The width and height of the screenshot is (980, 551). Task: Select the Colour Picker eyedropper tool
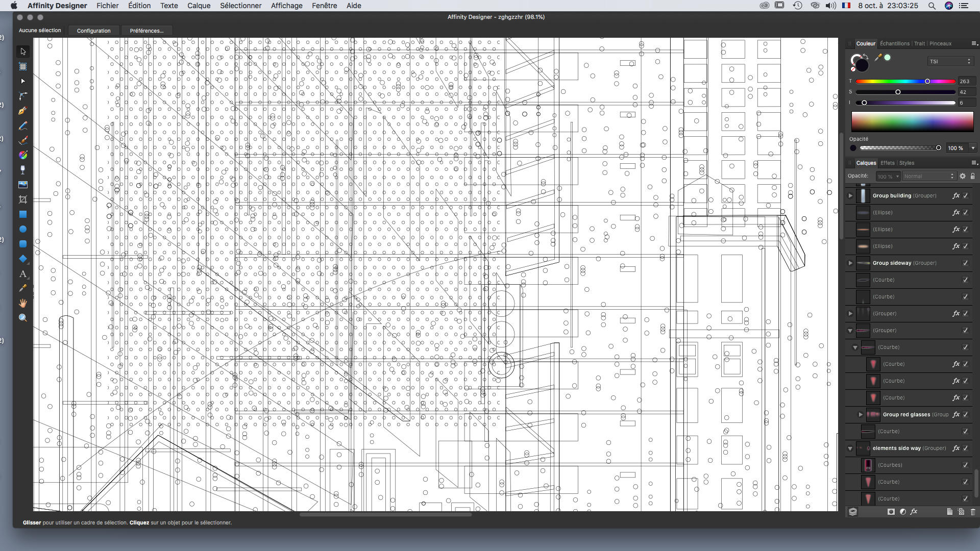pos(23,288)
